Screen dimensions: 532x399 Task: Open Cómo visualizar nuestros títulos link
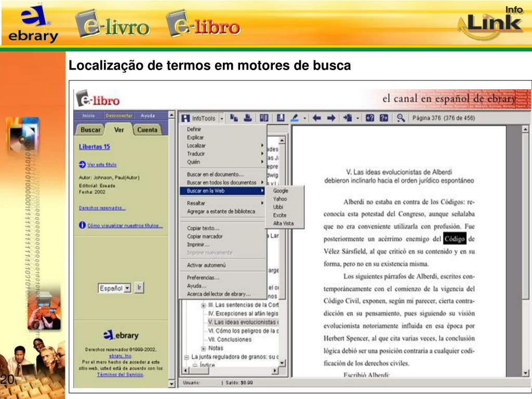pyautogui.click(x=125, y=225)
